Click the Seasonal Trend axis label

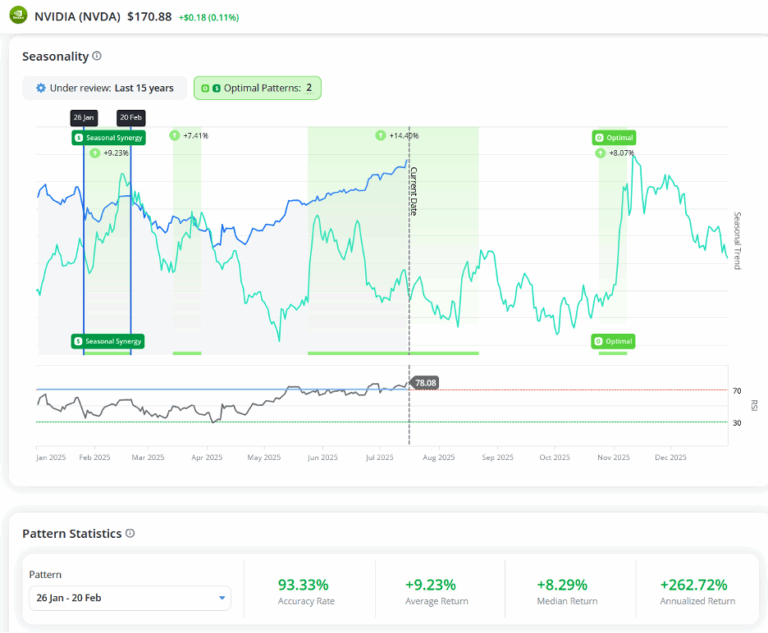pyautogui.click(x=737, y=241)
